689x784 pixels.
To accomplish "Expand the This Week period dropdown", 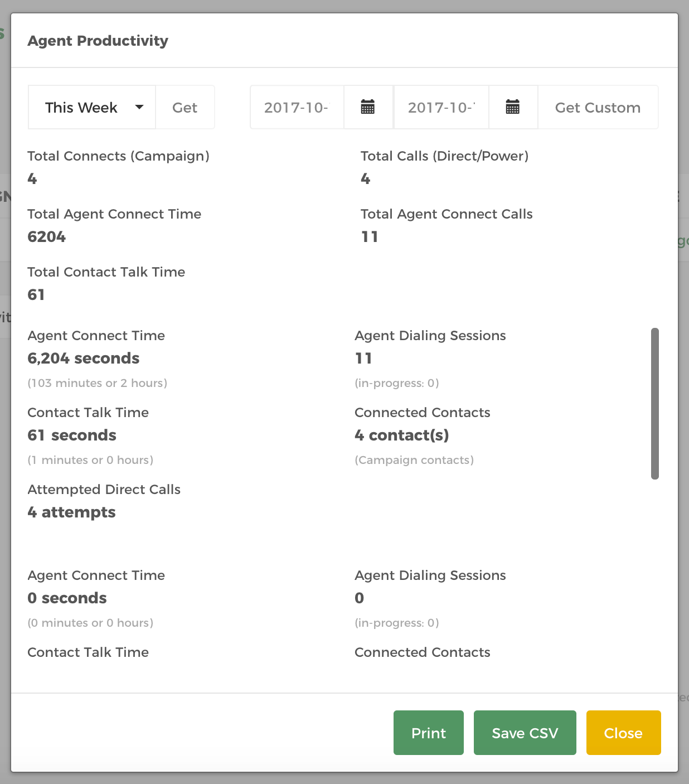I will [92, 107].
